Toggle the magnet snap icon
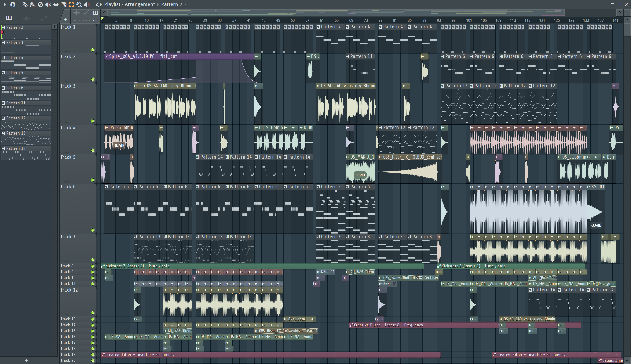Image resolution: width=631 pixels, height=364 pixels. (x=13, y=4)
